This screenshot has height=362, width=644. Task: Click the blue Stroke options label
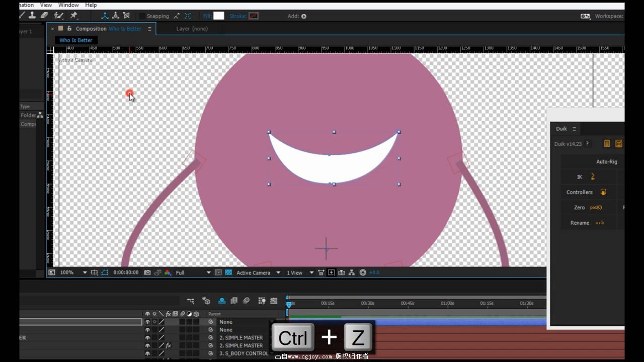click(x=238, y=16)
